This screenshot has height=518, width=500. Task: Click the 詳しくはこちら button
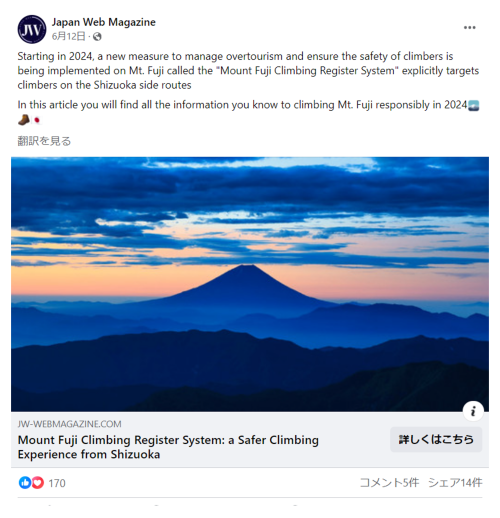[436, 440]
